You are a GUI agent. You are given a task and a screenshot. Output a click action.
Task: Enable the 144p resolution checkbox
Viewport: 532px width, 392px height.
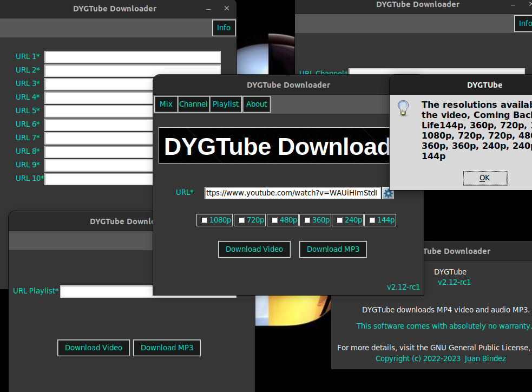pyautogui.click(x=372, y=220)
